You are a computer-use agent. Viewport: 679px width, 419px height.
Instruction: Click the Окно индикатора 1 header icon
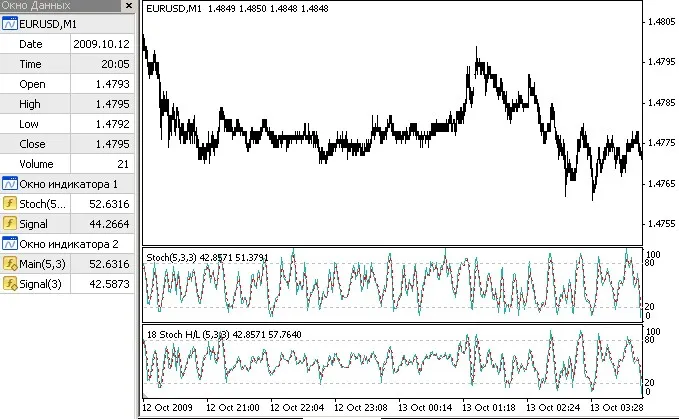pos(9,184)
